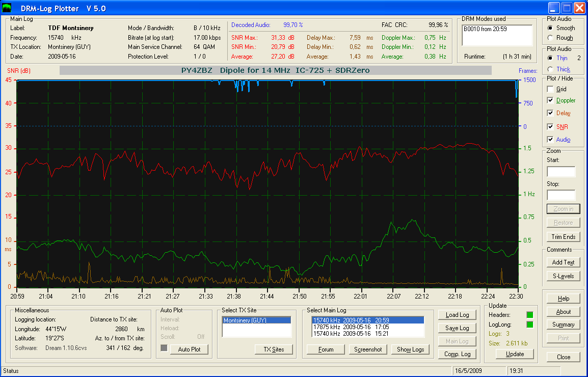Maximize the DRM-Log Plotter window

567,8
